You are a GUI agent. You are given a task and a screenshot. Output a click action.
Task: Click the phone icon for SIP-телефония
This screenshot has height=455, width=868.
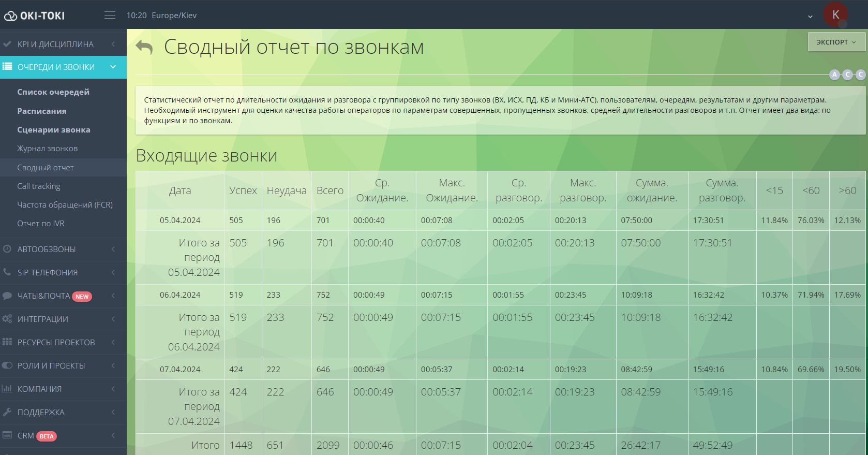pos(7,272)
